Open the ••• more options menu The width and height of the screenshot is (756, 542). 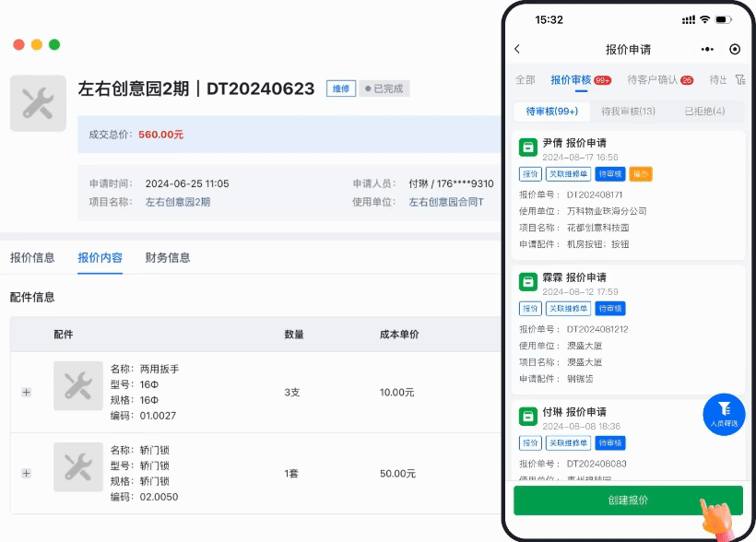pos(707,49)
